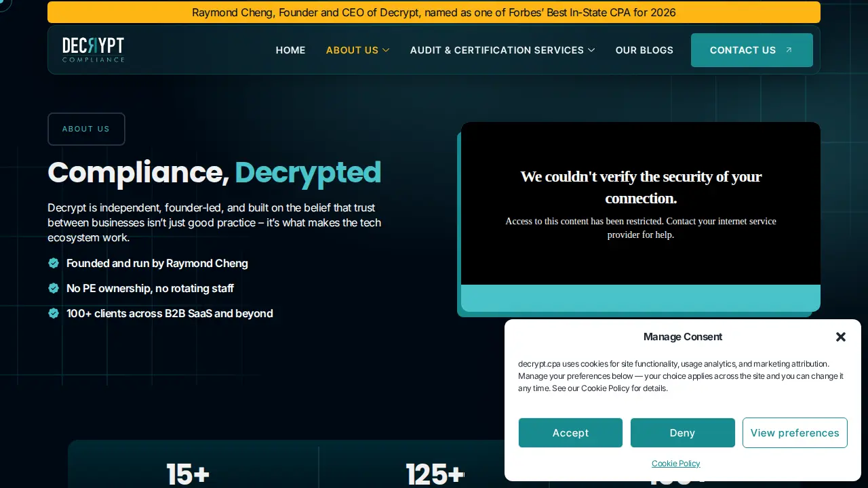Open the About Us menu

tap(352, 50)
